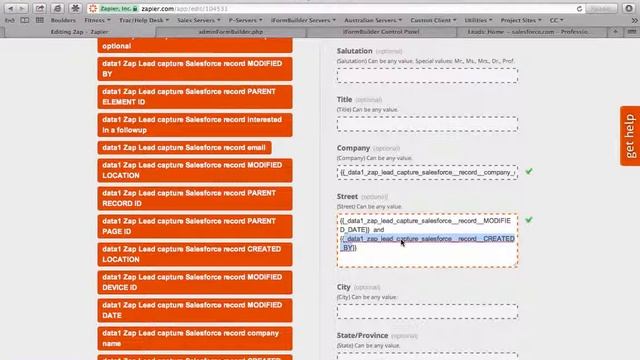
Task: Open the iFormBuilder Servers bookmarks dropdown
Action: click(303, 20)
